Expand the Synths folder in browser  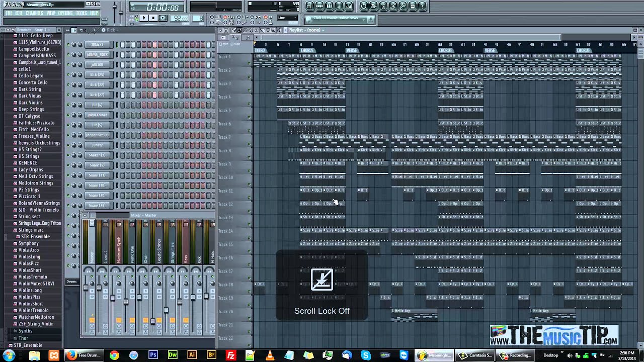[x=25, y=331]
